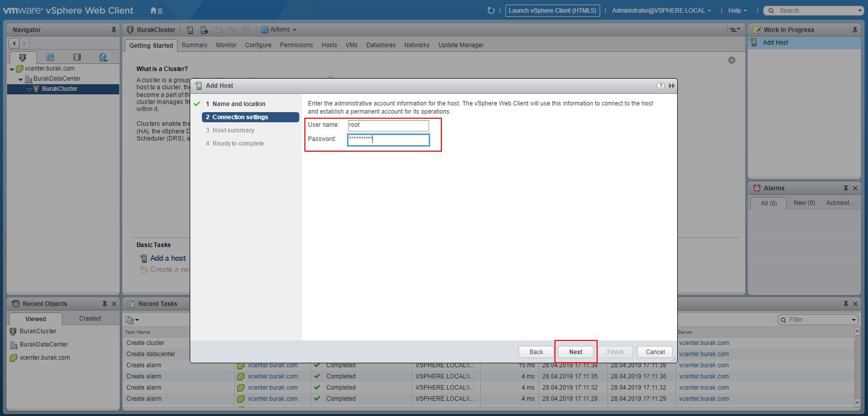The width and height of the screenshot is (868, 416).
Task: Click Recent Tasks scrollbar down arrow
Action: tap(857, 403)
